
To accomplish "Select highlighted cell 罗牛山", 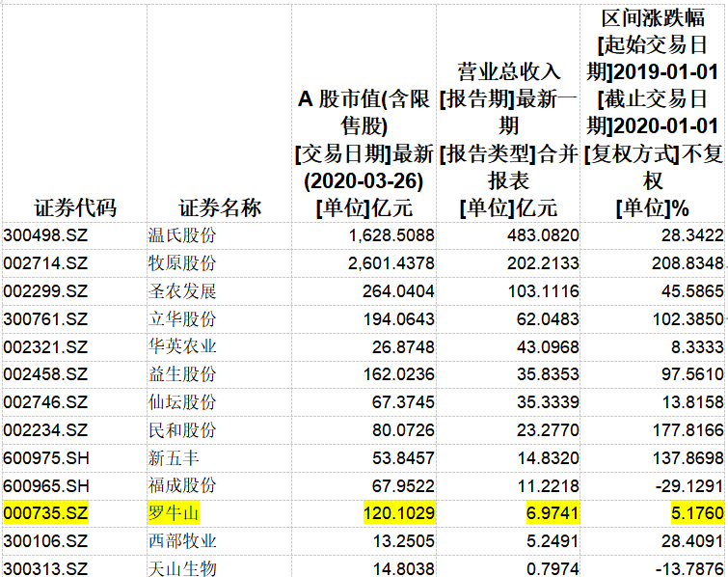I will pos(220,513).
